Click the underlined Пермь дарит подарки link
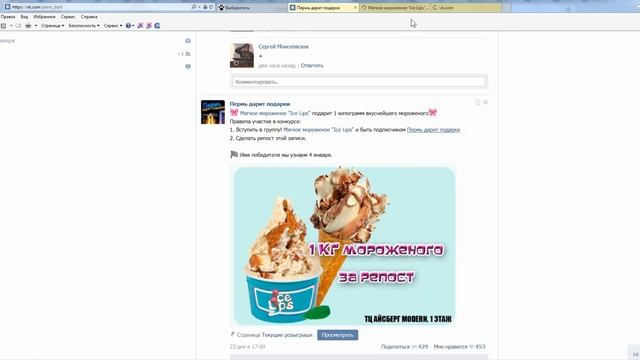 (x=433, y=130)
